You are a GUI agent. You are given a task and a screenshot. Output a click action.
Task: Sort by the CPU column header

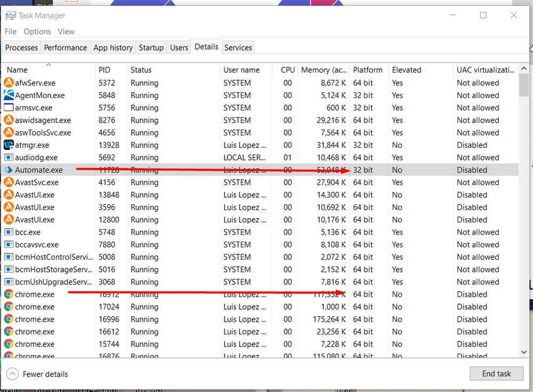(x=285, y=70)
